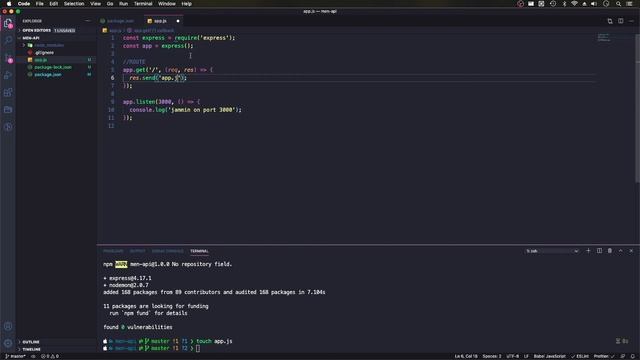Open the Go menu
This screenshot has height=360, width=640.
tap(110, 4)
